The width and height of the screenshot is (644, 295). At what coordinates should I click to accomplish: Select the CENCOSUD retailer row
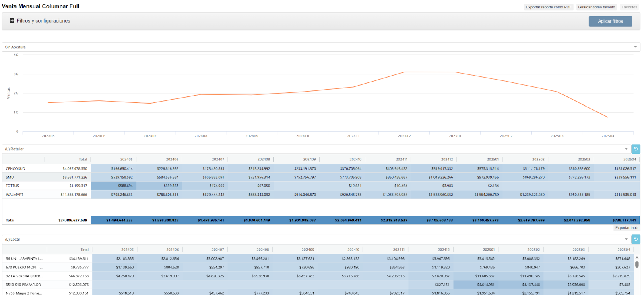click(15, 169)
